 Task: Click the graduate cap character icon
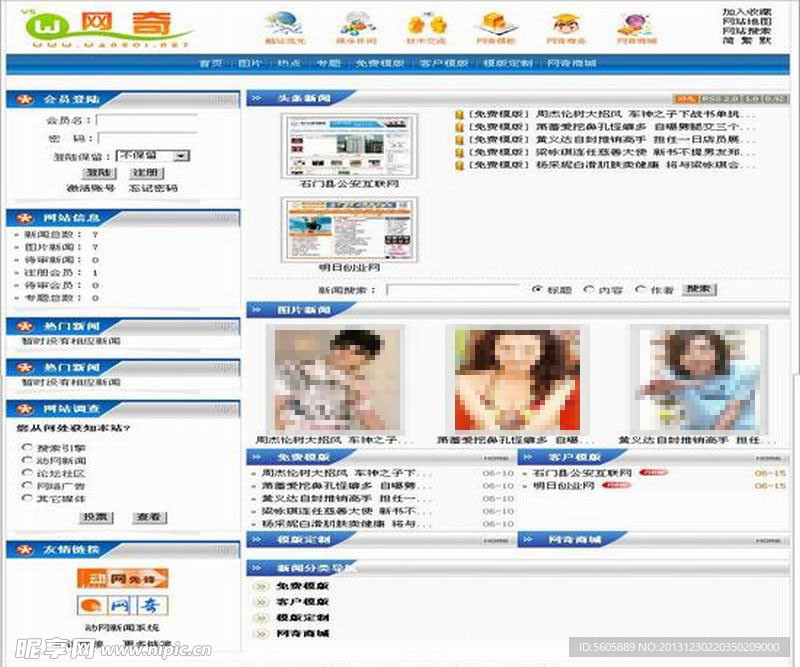[x=566, y=24]
